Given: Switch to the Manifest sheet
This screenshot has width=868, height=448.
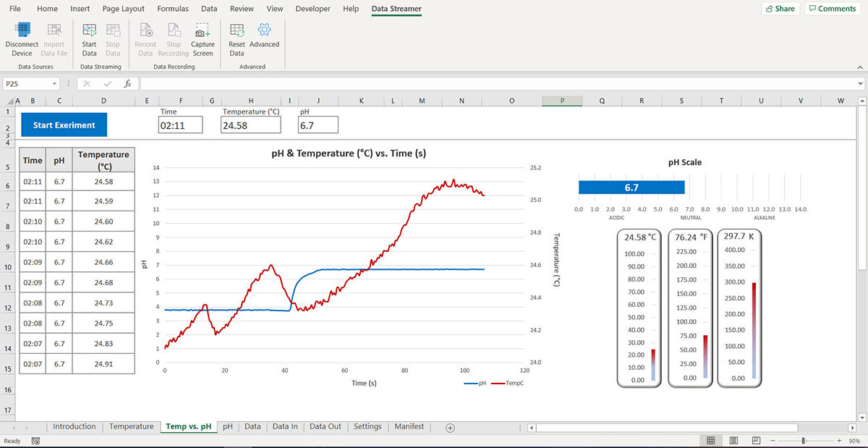Looking at the screenshot, I should 409,427.
